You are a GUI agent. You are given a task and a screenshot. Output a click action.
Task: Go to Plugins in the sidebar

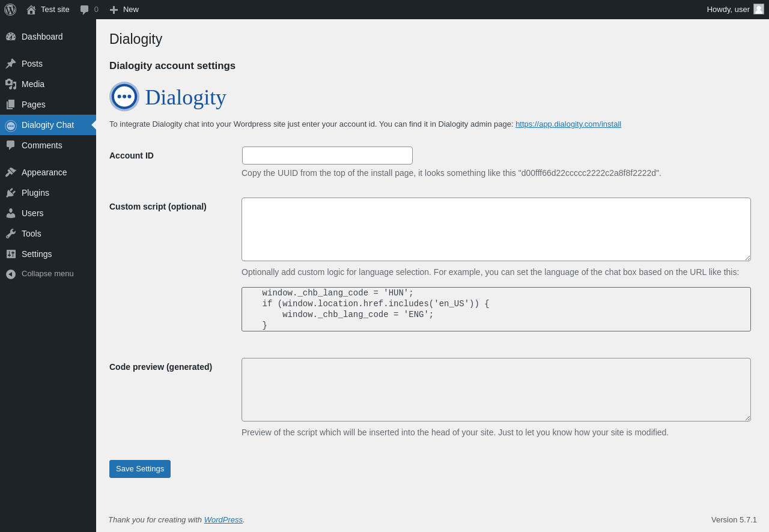[x=35, y=193]
